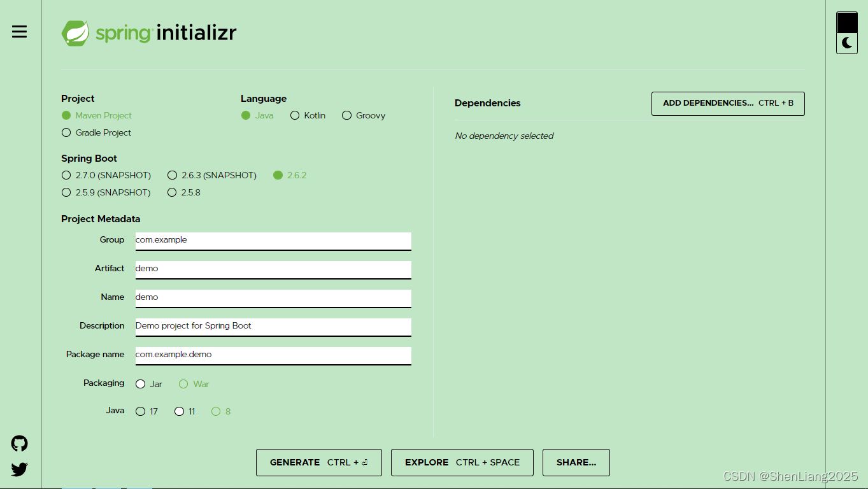Click the Name input field
Viewport: 868px width, 489px height.
[x=273, y=298]
